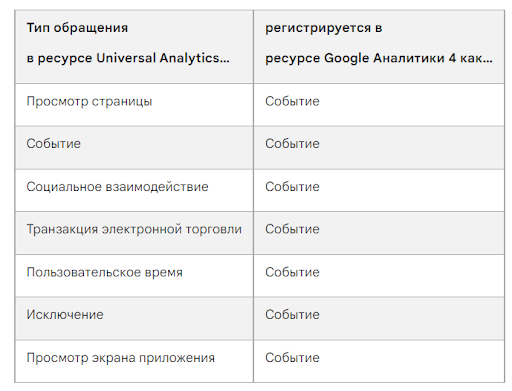
Task: Click 'Событие' next to 'Транзакция электронной торговли'
Action: (292, 229)
